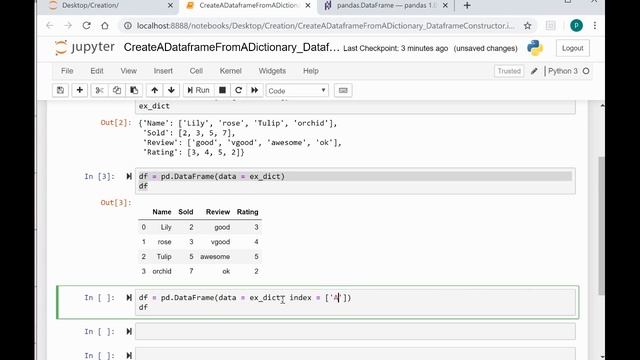Click the Trusted notebook button
The image size is (640, 360).
(x=509, y=71)
